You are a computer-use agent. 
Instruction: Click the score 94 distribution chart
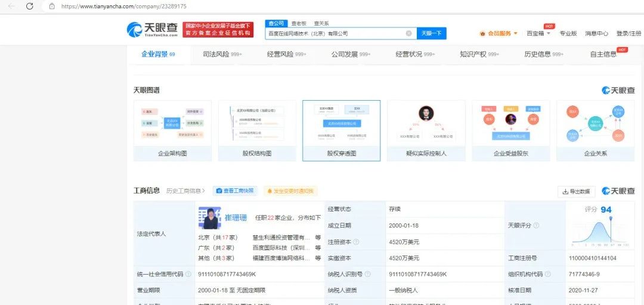click(600, 231)
